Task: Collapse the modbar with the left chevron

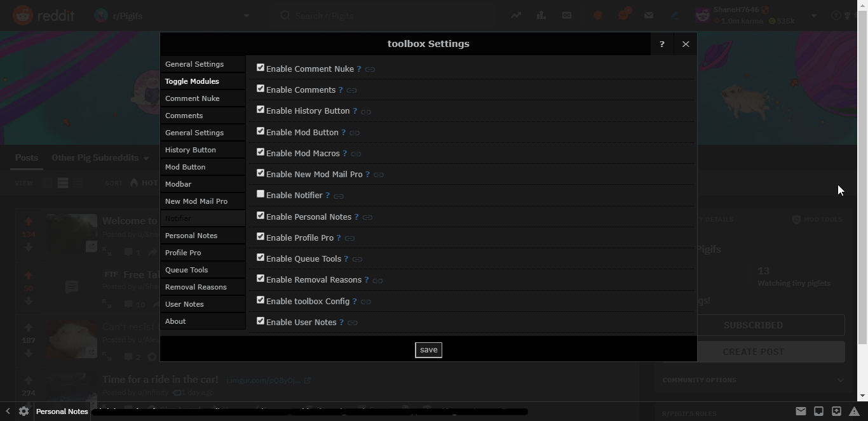Action: click(7, 411)
